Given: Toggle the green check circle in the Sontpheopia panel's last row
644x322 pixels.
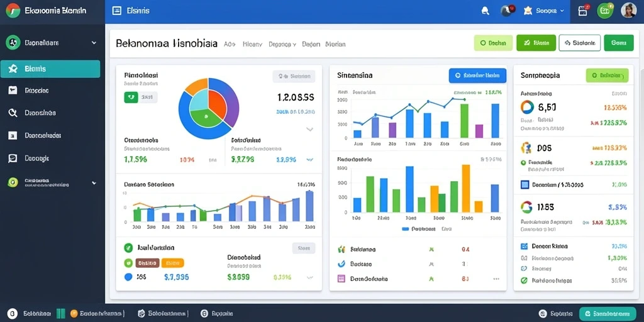Looking at the screenshot, I should [x=524, y=280].
